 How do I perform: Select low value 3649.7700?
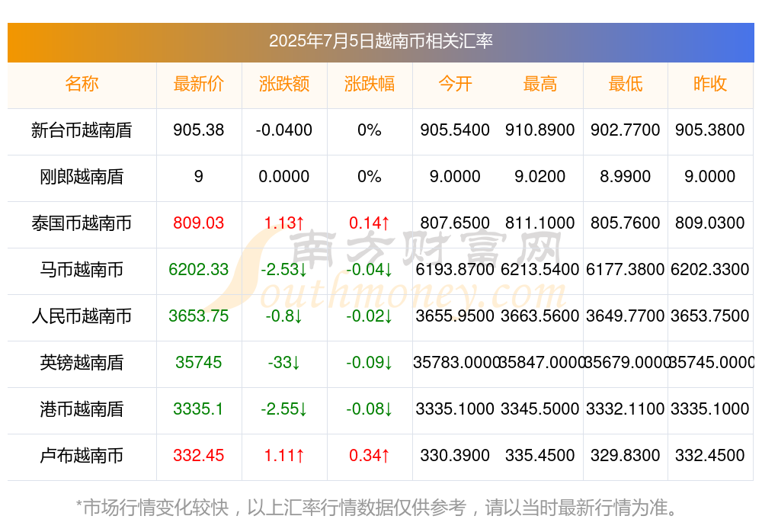626,316
